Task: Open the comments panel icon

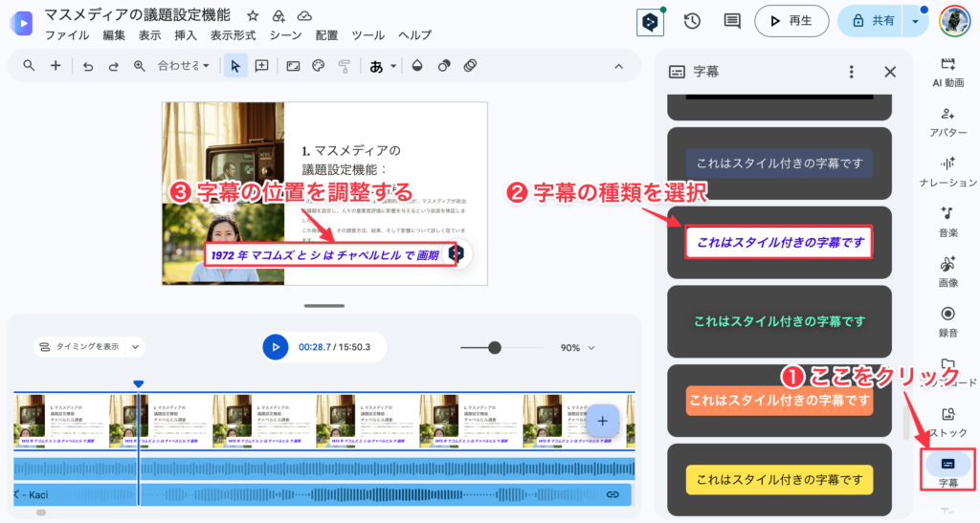Action: pos(732,21)
